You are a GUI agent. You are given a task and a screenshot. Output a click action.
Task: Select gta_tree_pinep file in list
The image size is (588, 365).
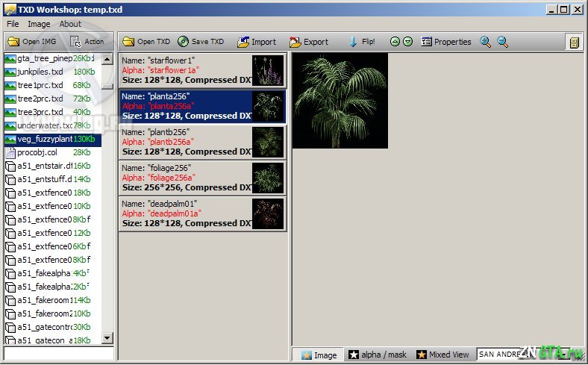(53, 58)
